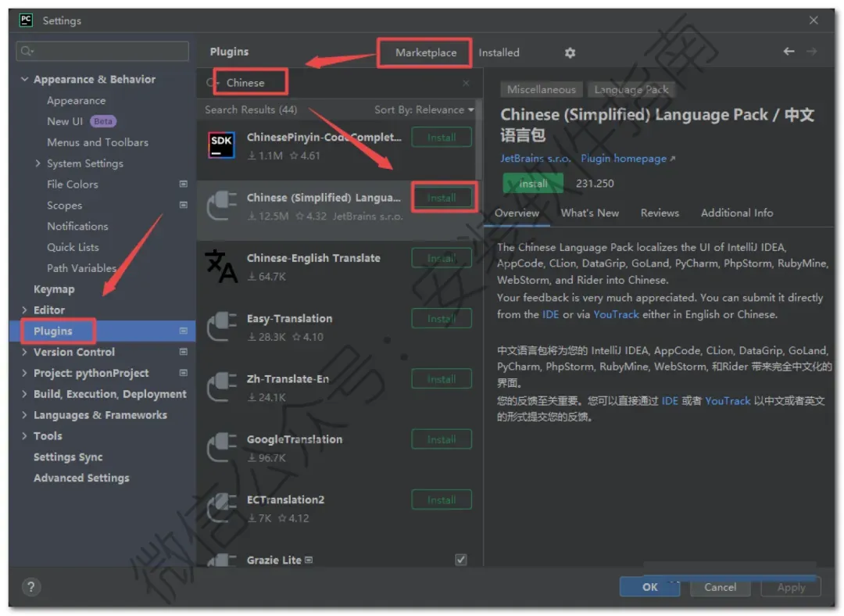This screenshot has height=616, width=844.
Task: Click the plugin search magnifier icon
Action: 212,82
